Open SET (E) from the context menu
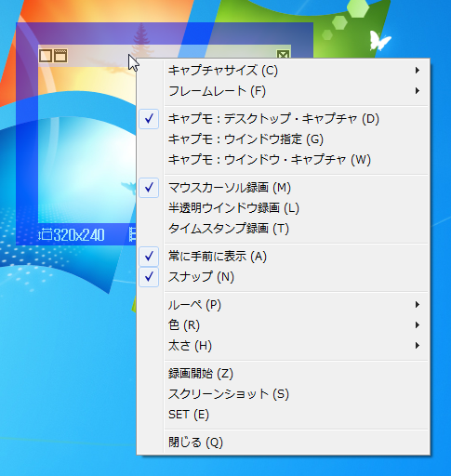451x476 pixels. (283, 415)
